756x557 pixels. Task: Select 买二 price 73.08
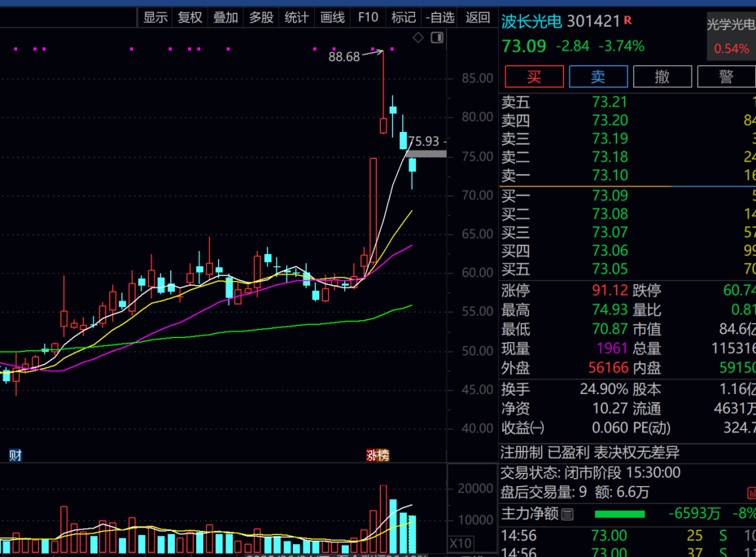[610, 214]
